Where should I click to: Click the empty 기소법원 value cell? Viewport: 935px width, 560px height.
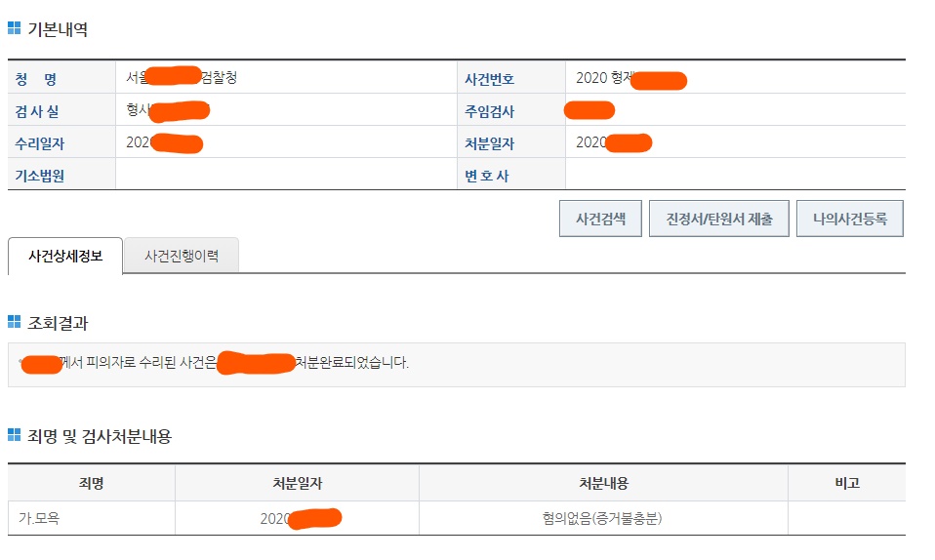click(285, 176)
